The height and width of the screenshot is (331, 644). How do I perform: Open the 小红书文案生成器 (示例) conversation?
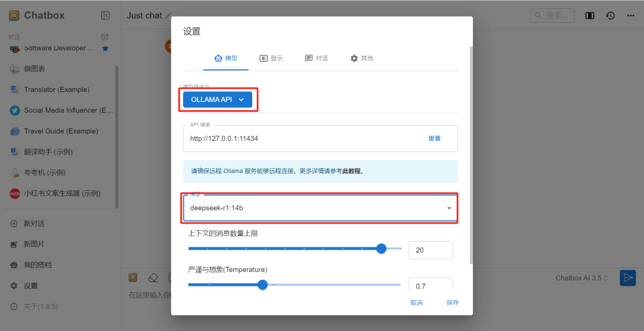click(60, 193)
